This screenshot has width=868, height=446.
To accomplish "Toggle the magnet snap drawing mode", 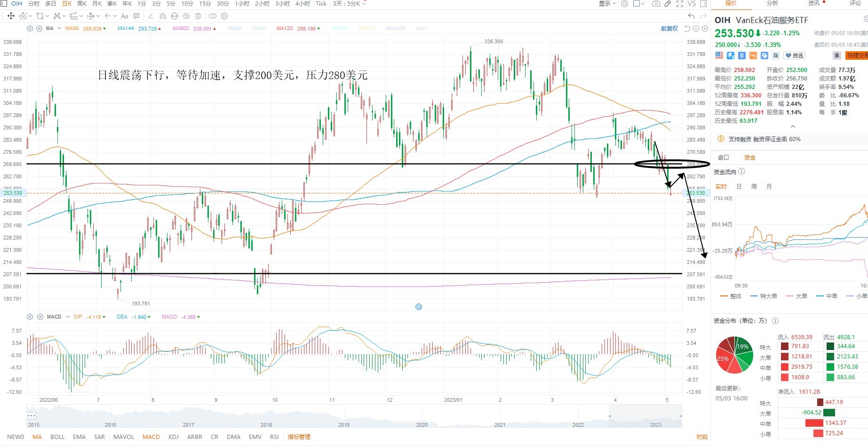I will 163,16.
